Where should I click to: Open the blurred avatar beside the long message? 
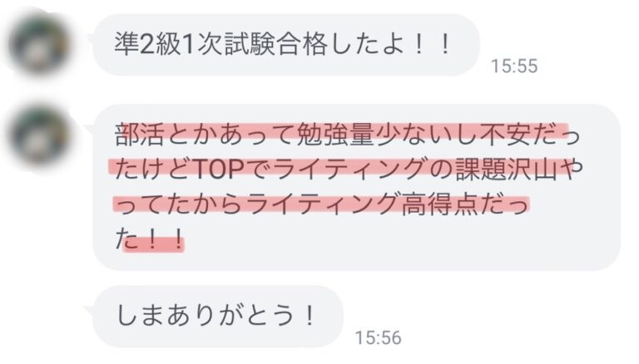point(40,135)
